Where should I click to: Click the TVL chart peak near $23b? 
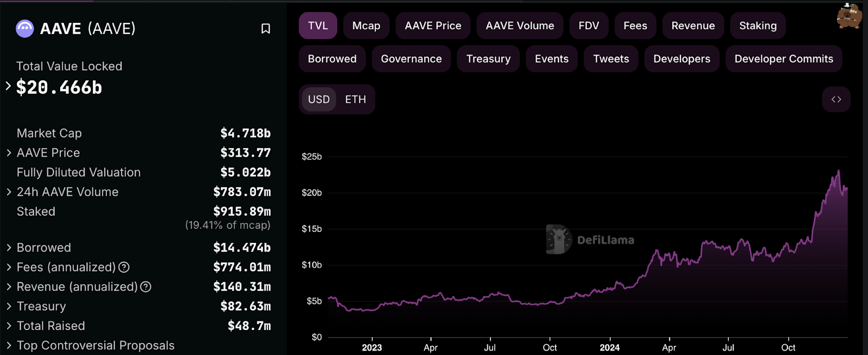pos(839,171)
